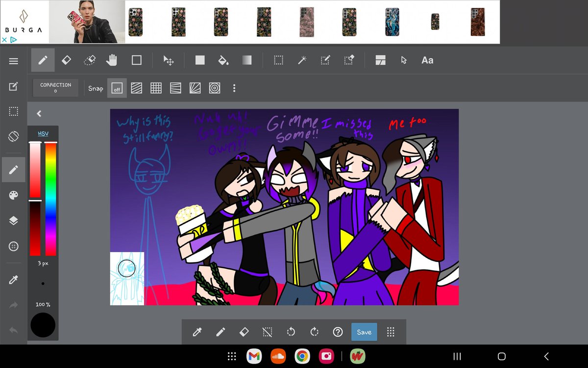The image size is (588, 368).
Task: Open the brush panel in left sidebar
Action: (x=14, y=170)
